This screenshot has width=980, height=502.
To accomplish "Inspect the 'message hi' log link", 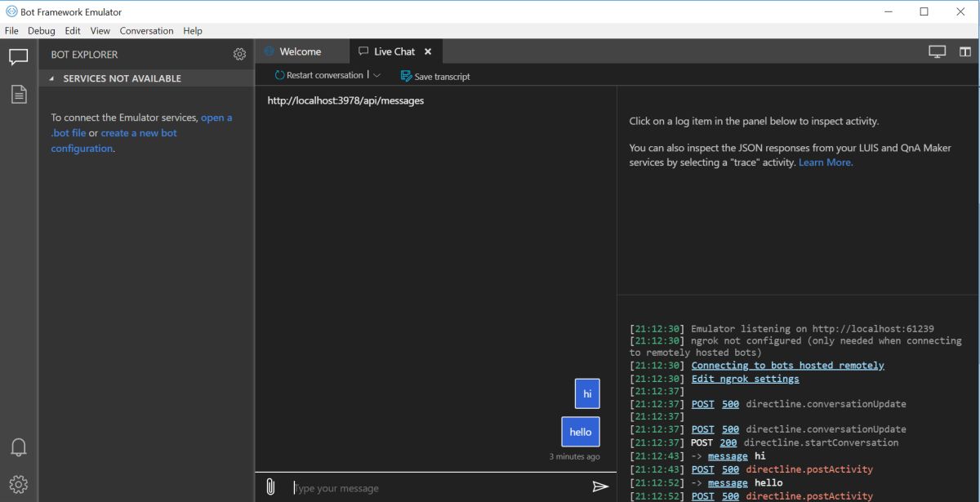I will click(727, 456).
